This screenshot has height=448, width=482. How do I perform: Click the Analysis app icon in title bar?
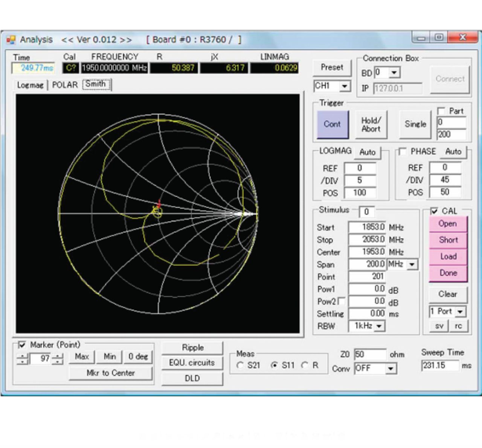[x=11, y=40]
